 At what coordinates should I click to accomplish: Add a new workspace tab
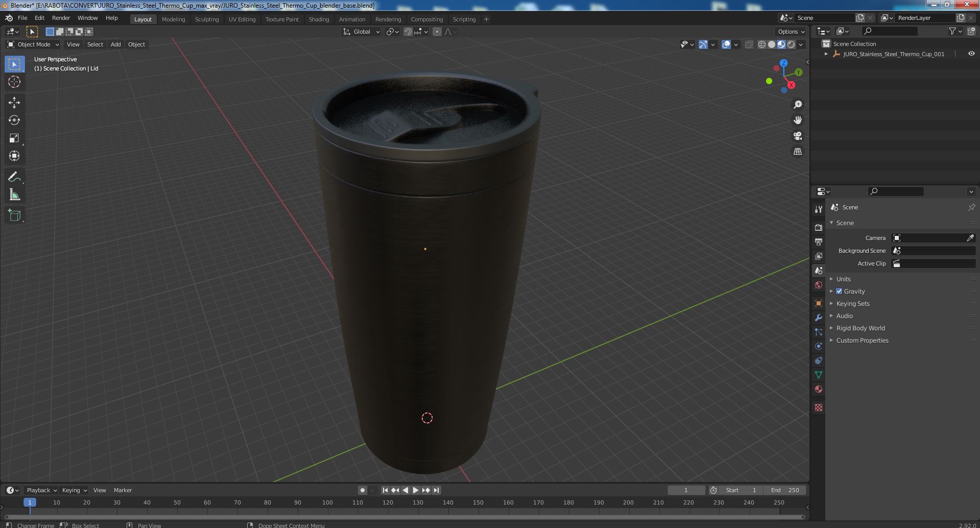tap(486, 19)
